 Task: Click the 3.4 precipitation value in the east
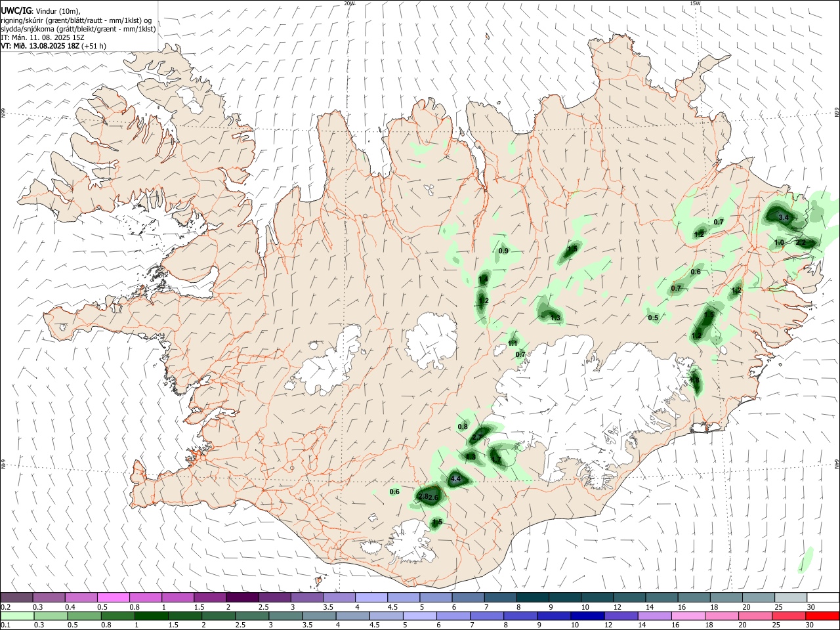click(x=782, y=217)
